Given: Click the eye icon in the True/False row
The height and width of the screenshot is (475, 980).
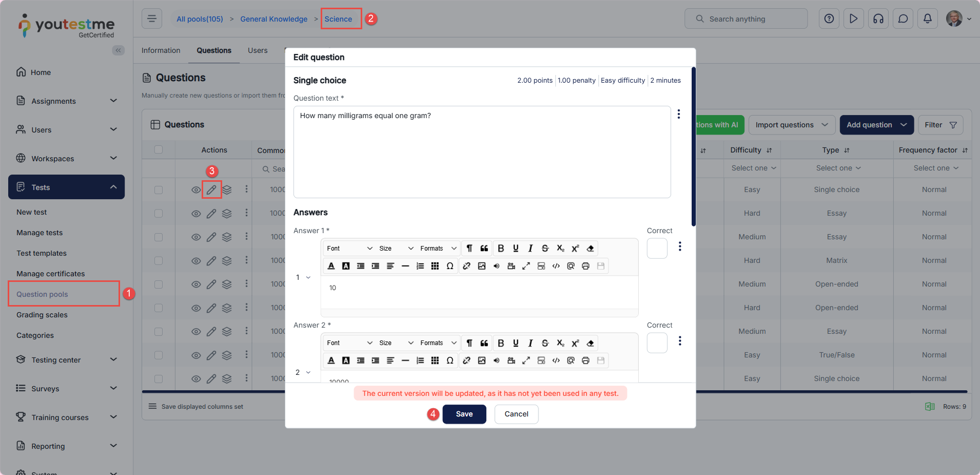Looking at the screenshot, I should (x=196, y=355).
